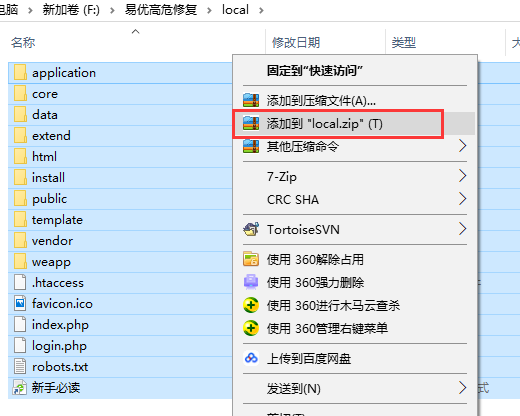The height and width of the screenshot is (416, 520).
Task: Click the 使用 360解除占用 folder icon
Action: tap(251, 259)
